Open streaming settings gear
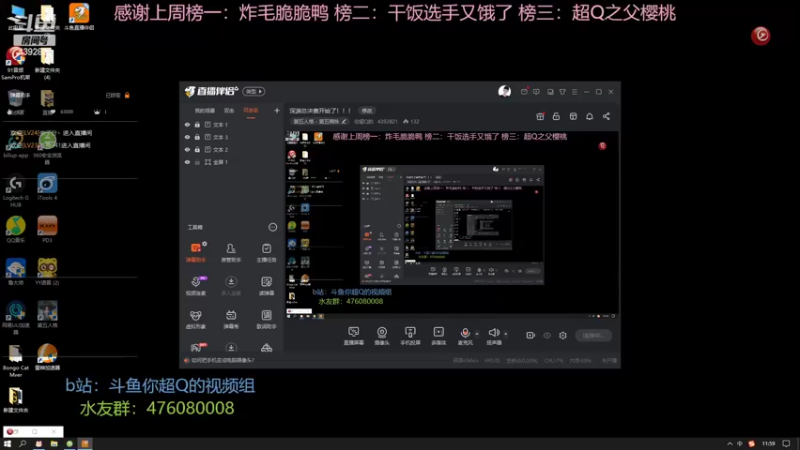The width and height of the screenshot is (800, 450). (563, 335)
